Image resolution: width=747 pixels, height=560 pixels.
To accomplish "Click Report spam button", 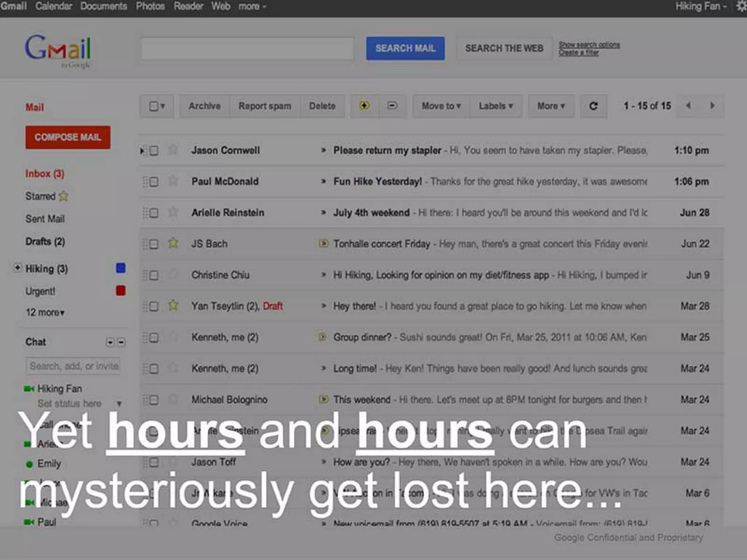I will (x=265, y=106).
